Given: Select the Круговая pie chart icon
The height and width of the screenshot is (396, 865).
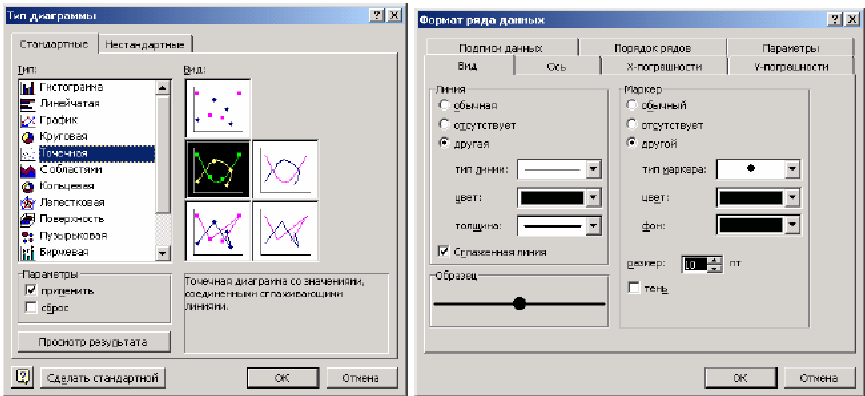Looking at the screenshot, I should pos(28,136).
